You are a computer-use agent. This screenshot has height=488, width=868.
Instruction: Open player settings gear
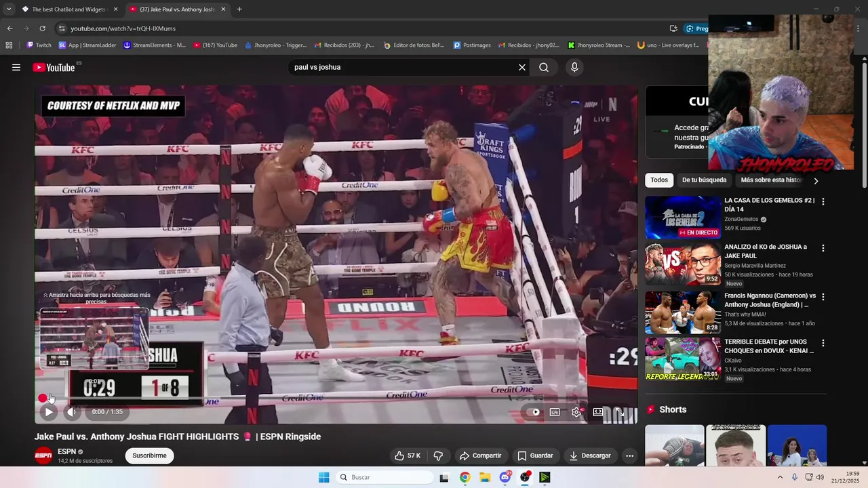(576, 411)
